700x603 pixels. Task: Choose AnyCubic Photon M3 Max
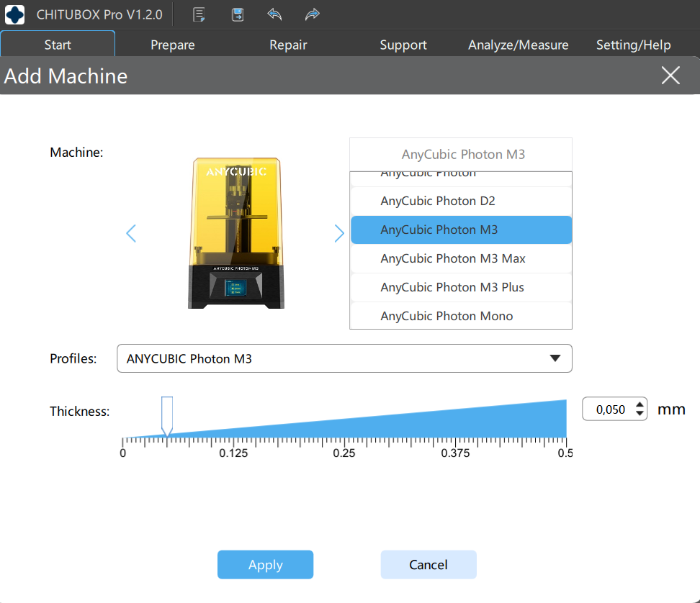click(461, 258)
